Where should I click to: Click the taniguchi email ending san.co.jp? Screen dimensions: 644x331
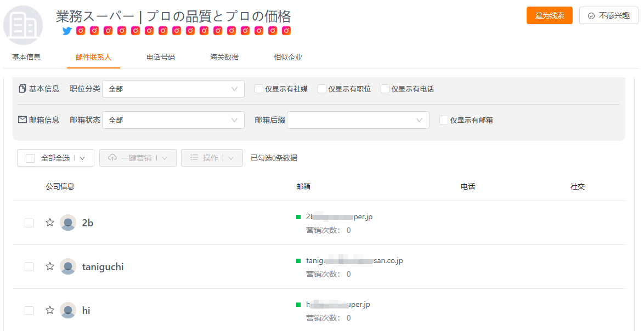(354, 260)
